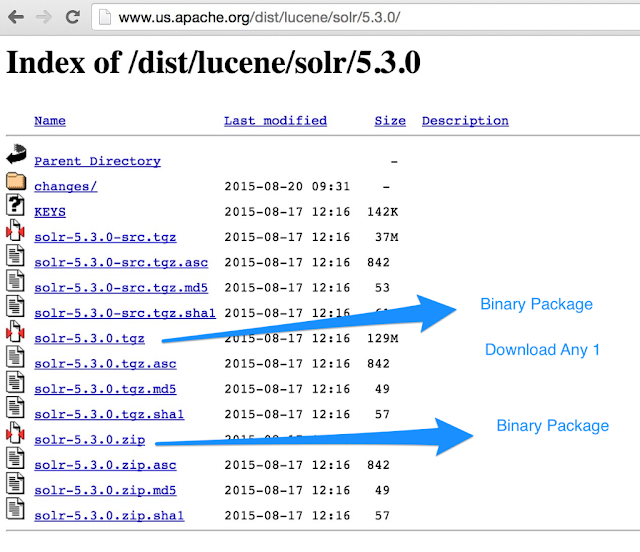Viewport: 640px width, 552px height.
Task: Open the KEYS file link
Action: [x=50, y=212]
